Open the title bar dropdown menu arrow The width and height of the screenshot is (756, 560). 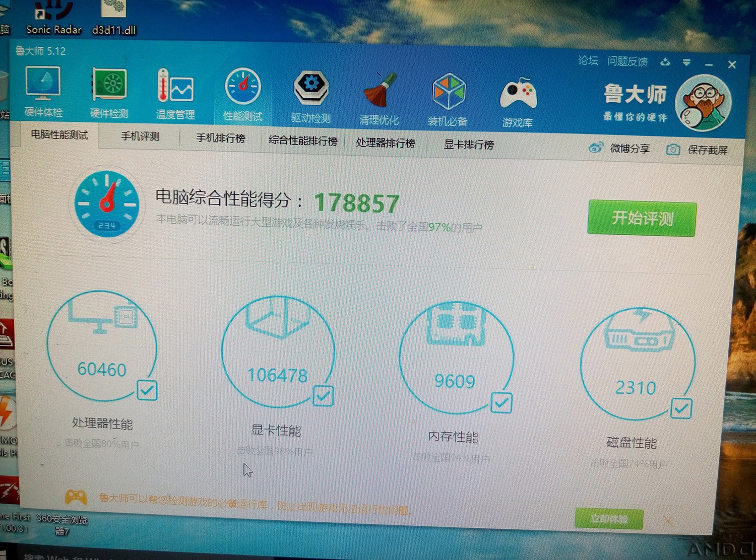coord(686,62)
